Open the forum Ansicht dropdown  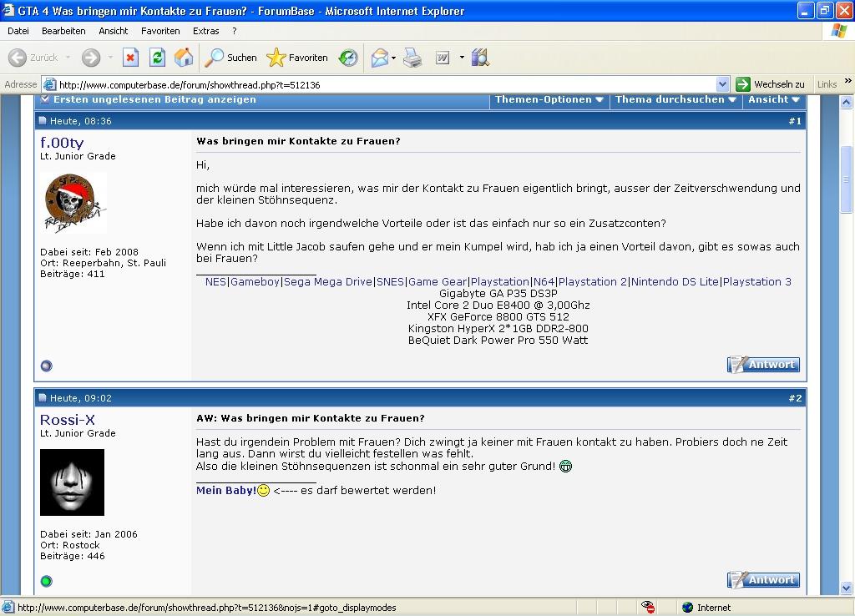pyautogui.click(x=774, y=99)
